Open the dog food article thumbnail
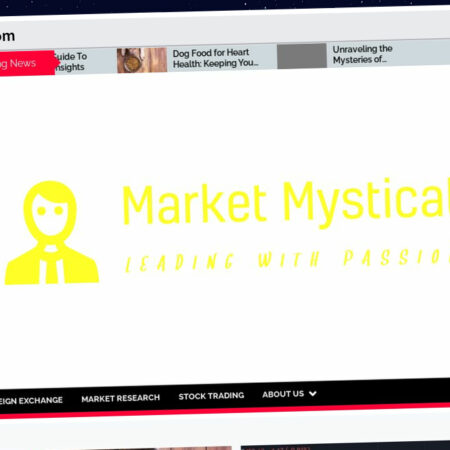Screen dimensions: 450x450 pyautogui.click(x=142, y=60)
